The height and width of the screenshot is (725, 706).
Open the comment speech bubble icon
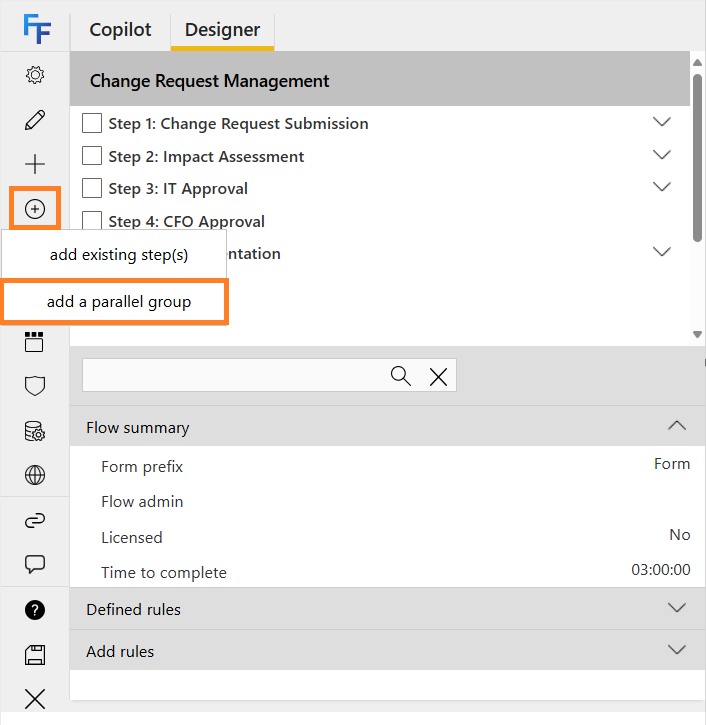pyautogui.click(x=35, y=564)
